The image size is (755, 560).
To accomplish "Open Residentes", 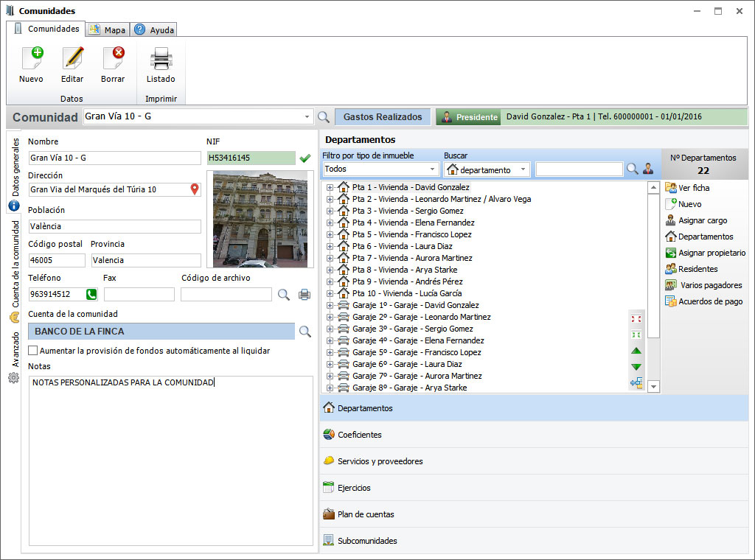I will (x=692, y=269).
